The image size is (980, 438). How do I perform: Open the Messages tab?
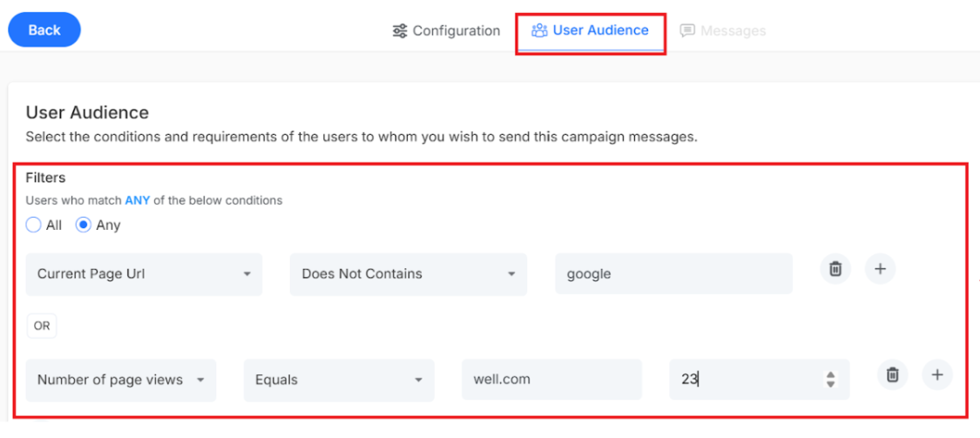click(723, 30)
